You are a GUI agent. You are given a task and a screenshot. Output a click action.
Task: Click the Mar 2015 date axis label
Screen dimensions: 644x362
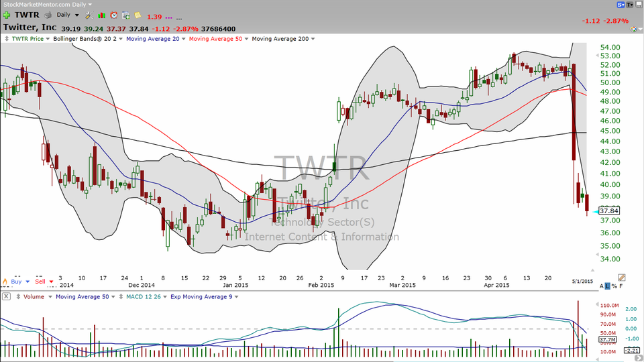point(402,285)
